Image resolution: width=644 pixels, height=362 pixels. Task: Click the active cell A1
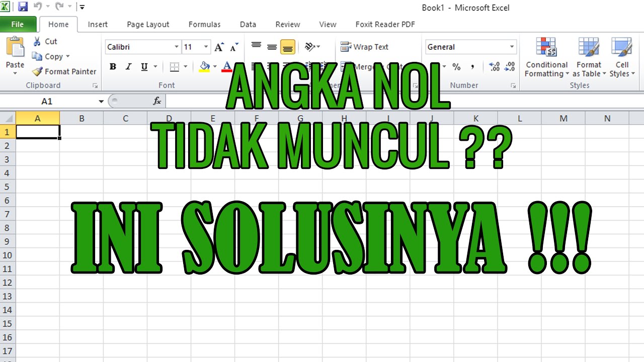pyautogui.click(x=38, y=132)
